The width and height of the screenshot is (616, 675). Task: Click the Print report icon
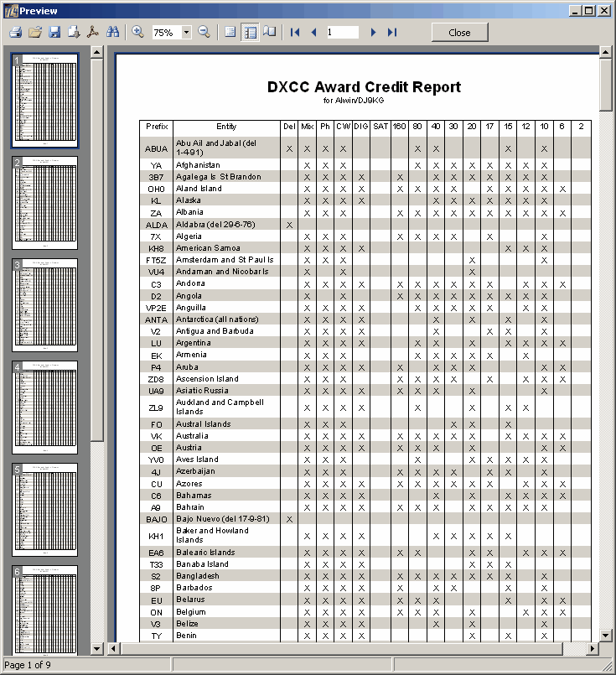[16, 33]
